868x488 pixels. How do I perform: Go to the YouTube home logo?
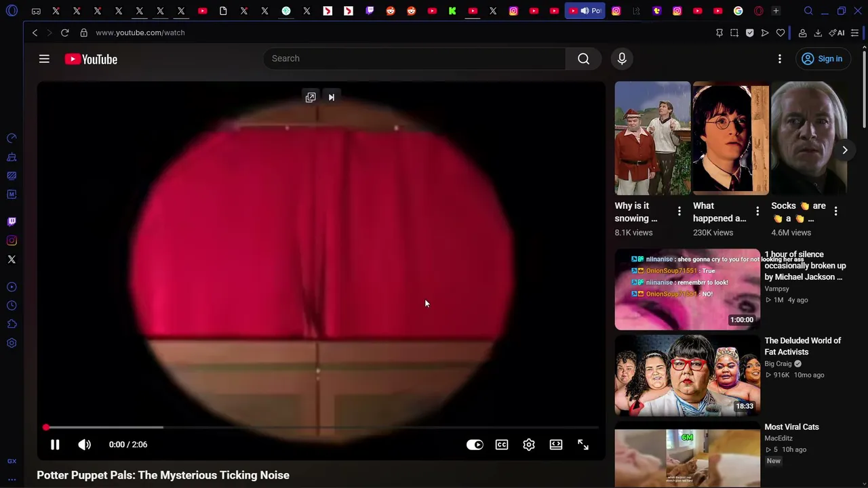coord(91,59)
